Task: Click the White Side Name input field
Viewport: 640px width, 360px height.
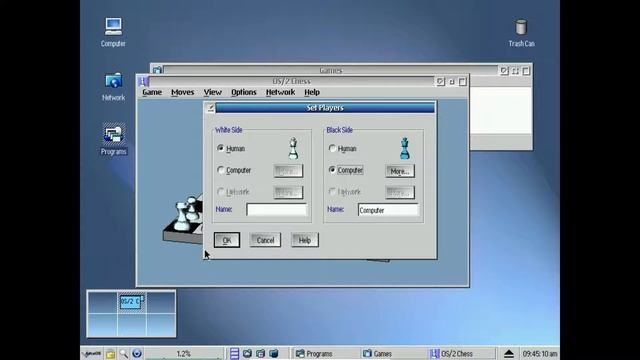Action: tap(277, 210)
